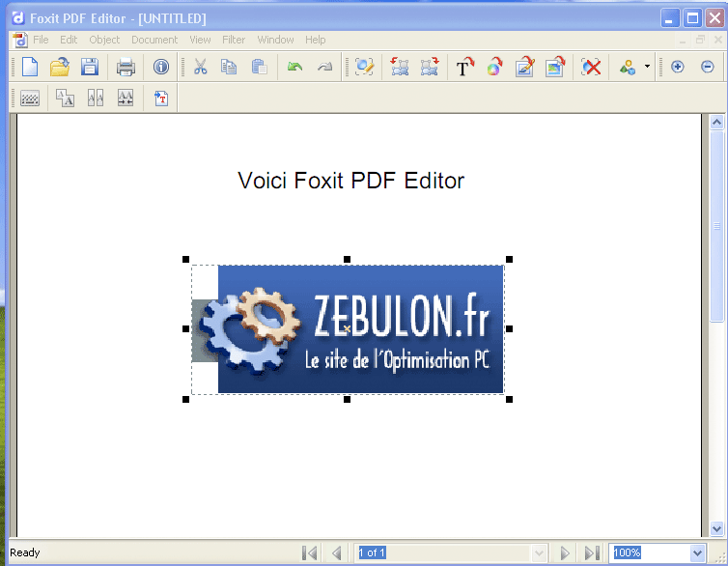Click the right-middle selection handle of the image
Image resolution: width=728 pixels, height=566 pixels.
pos(510,328)
